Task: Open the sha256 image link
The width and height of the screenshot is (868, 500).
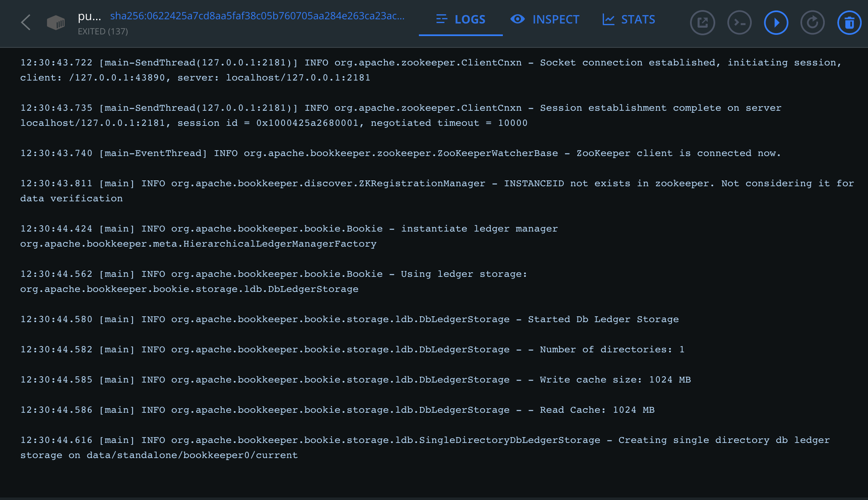Action: (257, 16)
